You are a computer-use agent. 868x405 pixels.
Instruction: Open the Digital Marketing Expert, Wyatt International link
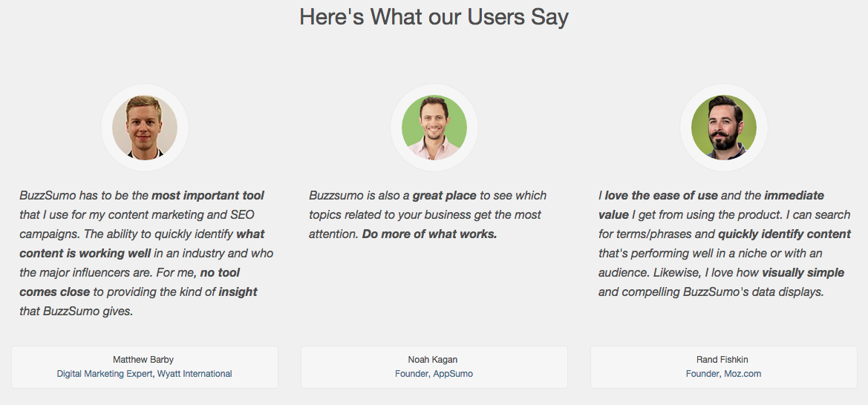pos(145,373)
